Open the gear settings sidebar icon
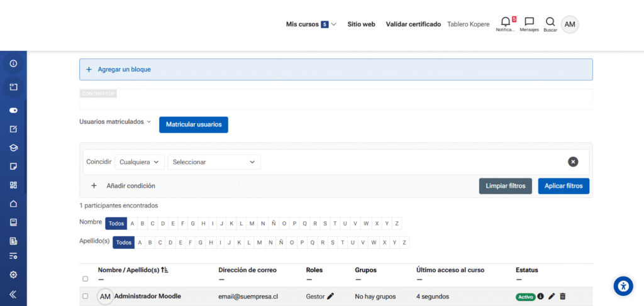Image resolution: width=644 pixels, height=306 pixels. [x=13, y=275]
